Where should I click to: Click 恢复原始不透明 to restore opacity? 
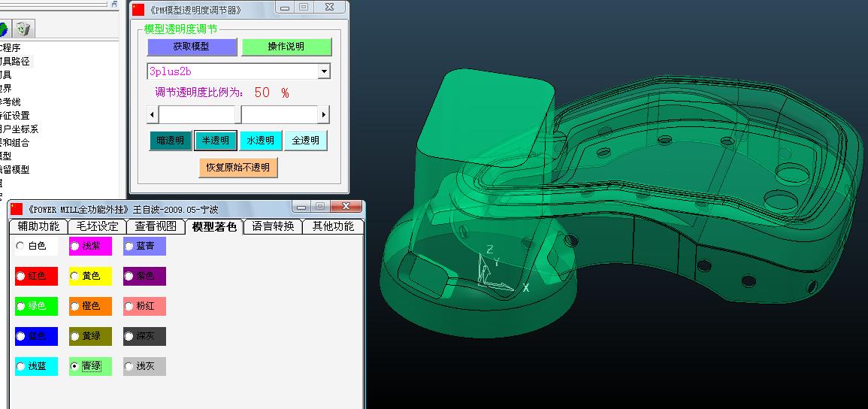[x=238, y=167]
